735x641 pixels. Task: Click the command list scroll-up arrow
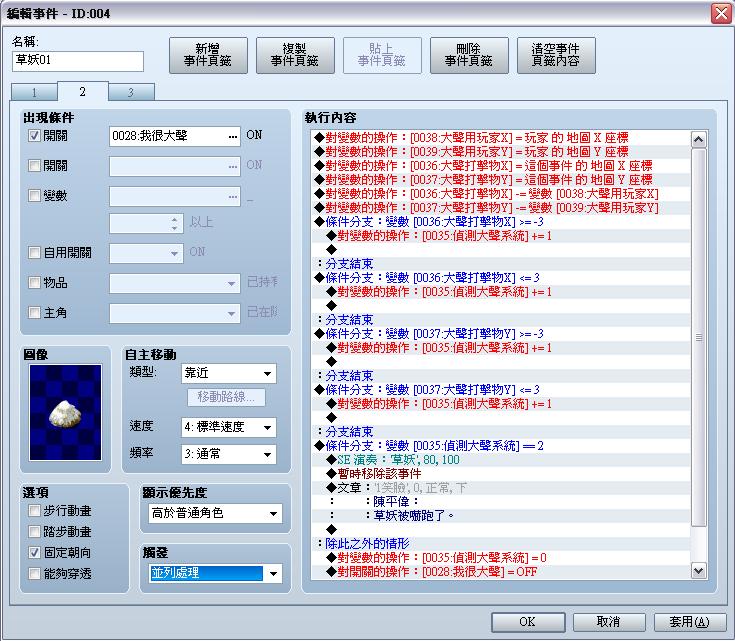pyautogui.click(x=698, y=139)
